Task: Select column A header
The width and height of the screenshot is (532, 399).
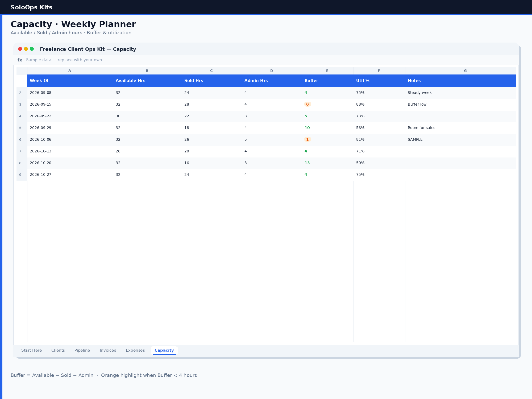Action: [70, 71]
